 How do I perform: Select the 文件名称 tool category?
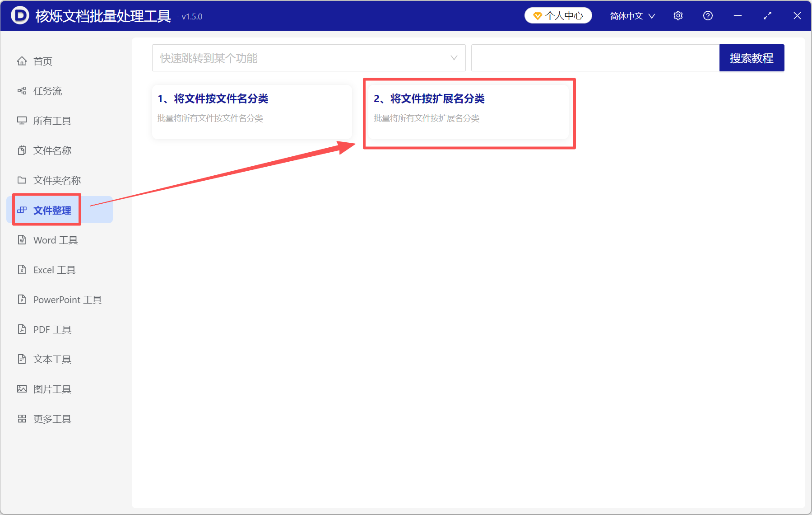[52, 150]
